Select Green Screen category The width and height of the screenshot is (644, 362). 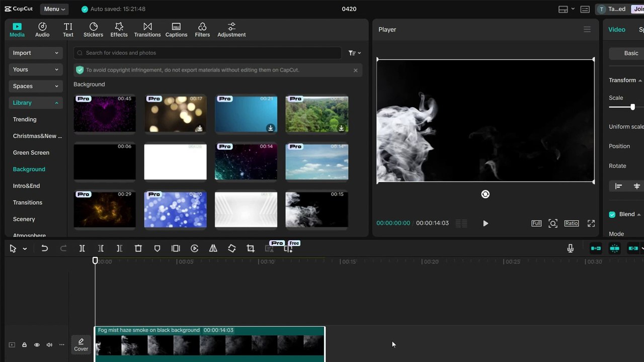point(31,152)
